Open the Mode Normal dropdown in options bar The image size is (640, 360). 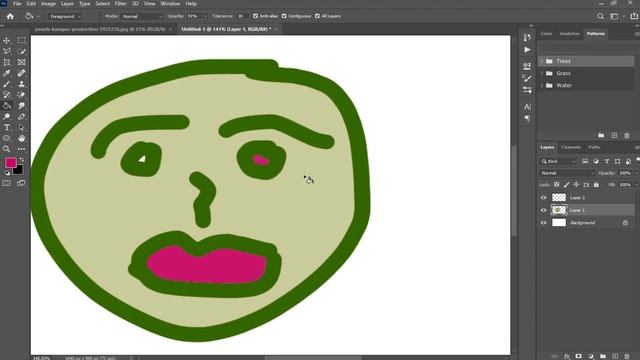click(x=142, y=16)
